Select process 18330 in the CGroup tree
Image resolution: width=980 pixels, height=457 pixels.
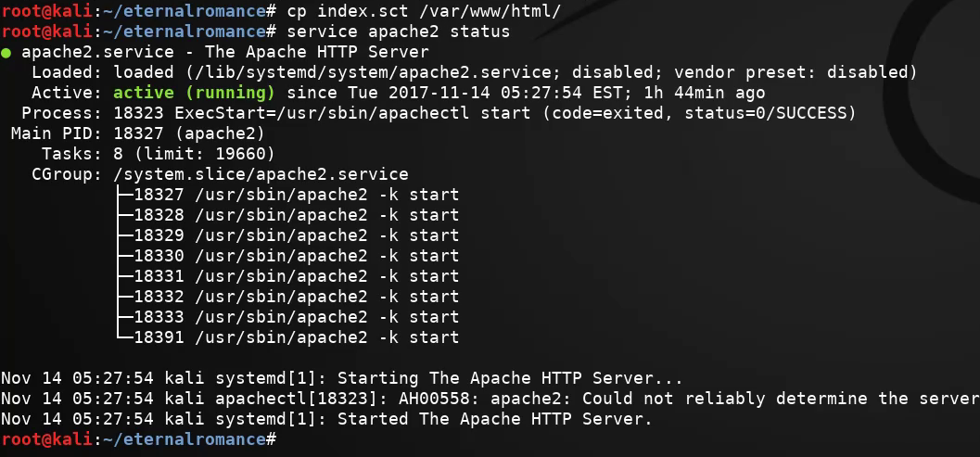click(297, 256)
